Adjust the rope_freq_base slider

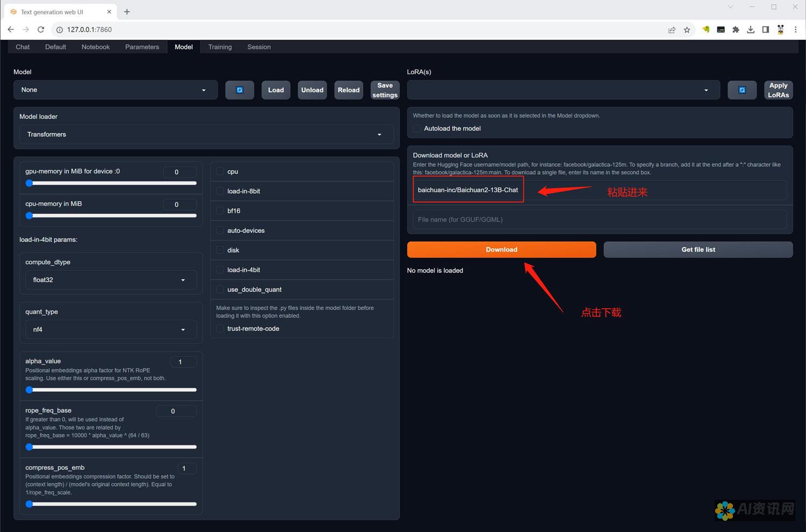[111, 447]
